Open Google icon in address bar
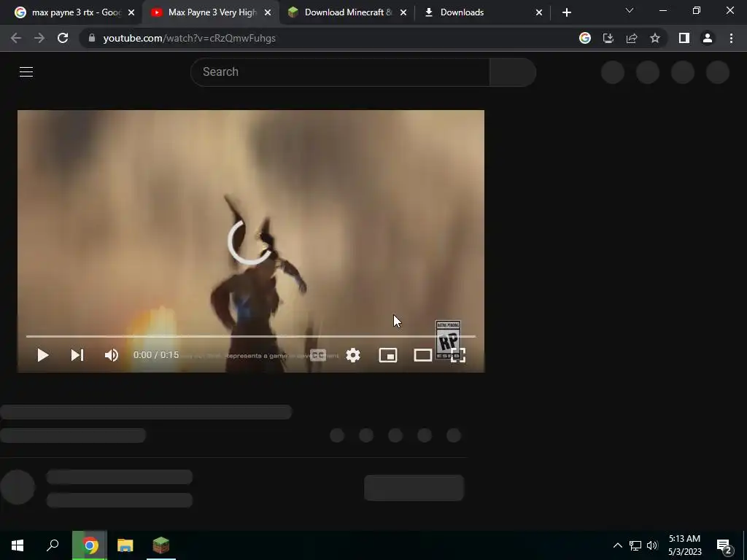Screen dimensions: 747x560 click(585, 38)
